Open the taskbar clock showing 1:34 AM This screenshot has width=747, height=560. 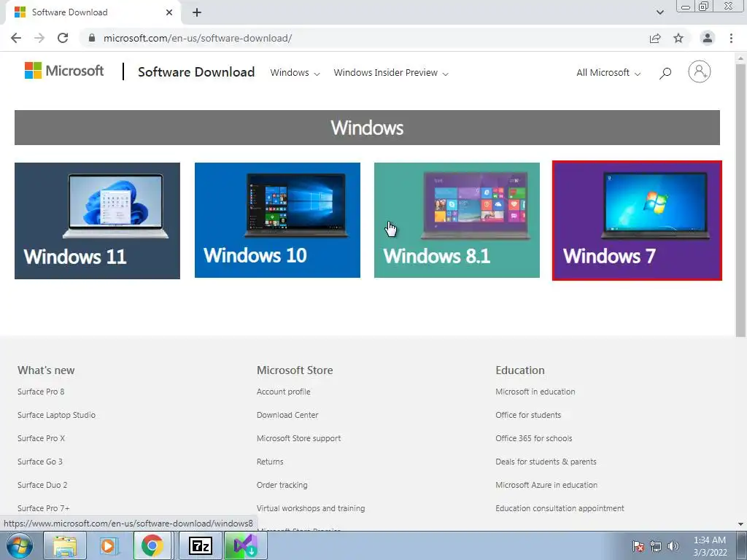[710, 546]
